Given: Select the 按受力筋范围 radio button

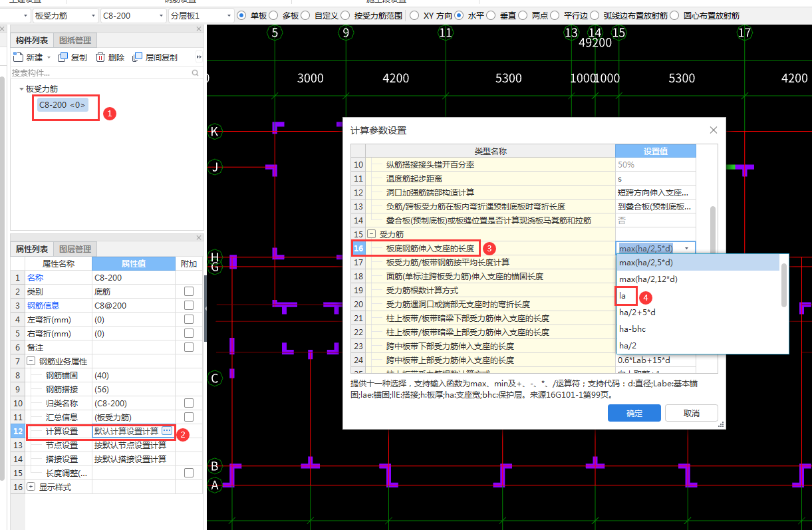Looking at the screenshot, I should pos(346,15).
